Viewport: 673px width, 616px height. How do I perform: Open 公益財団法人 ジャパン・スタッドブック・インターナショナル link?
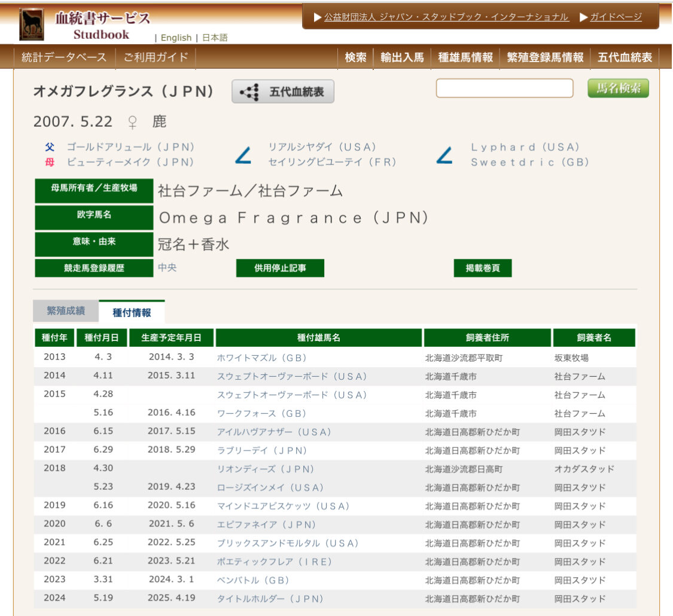pos(446,17)
